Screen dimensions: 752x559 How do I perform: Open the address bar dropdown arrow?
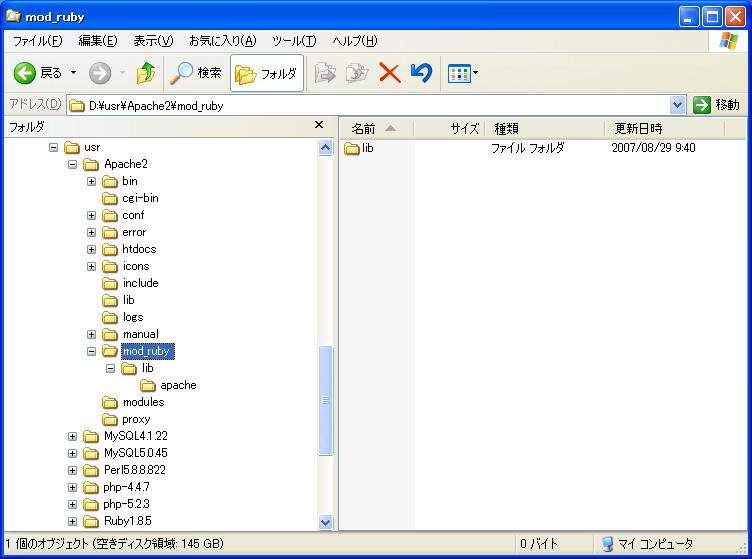[x=677, y=105]
